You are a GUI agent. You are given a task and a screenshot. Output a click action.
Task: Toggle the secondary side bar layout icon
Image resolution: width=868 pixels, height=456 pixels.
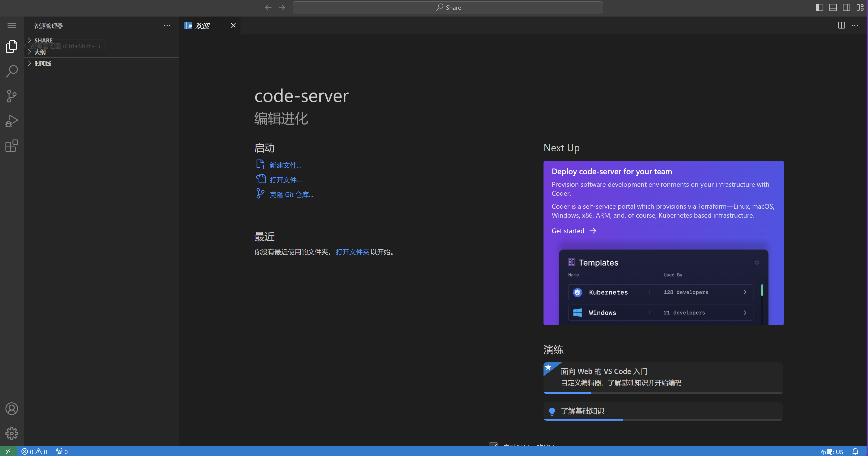click(847, 7)
